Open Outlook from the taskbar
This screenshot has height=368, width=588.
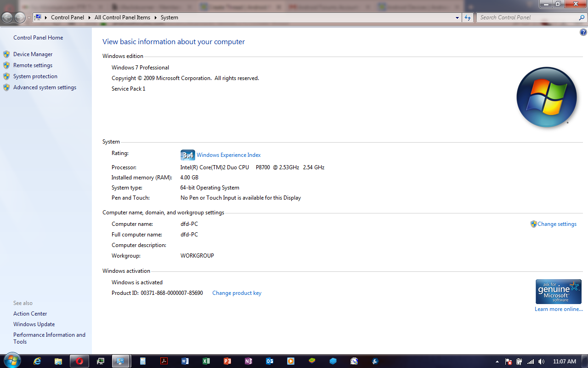coord(270,361)
